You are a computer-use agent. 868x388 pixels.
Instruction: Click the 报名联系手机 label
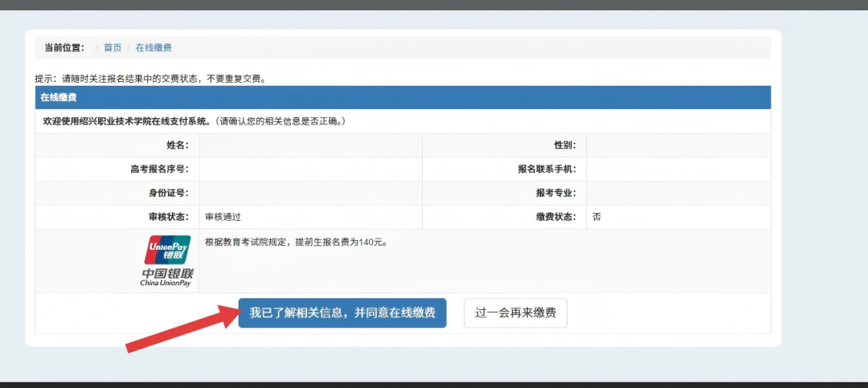coord(547,169)
